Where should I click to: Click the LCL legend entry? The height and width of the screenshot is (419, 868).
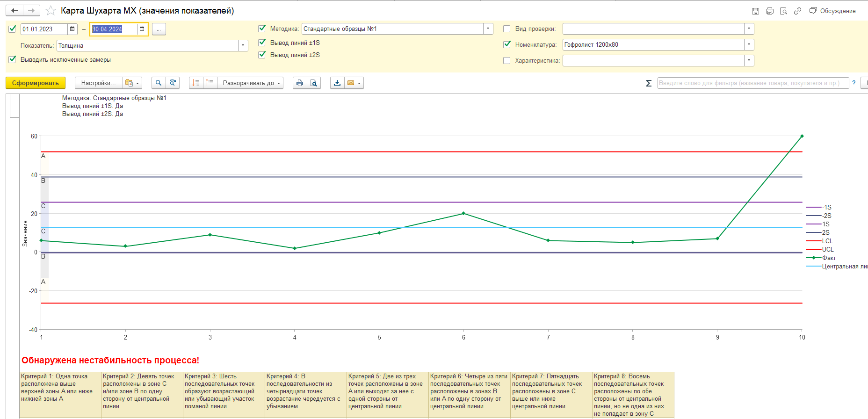point(819,241)
